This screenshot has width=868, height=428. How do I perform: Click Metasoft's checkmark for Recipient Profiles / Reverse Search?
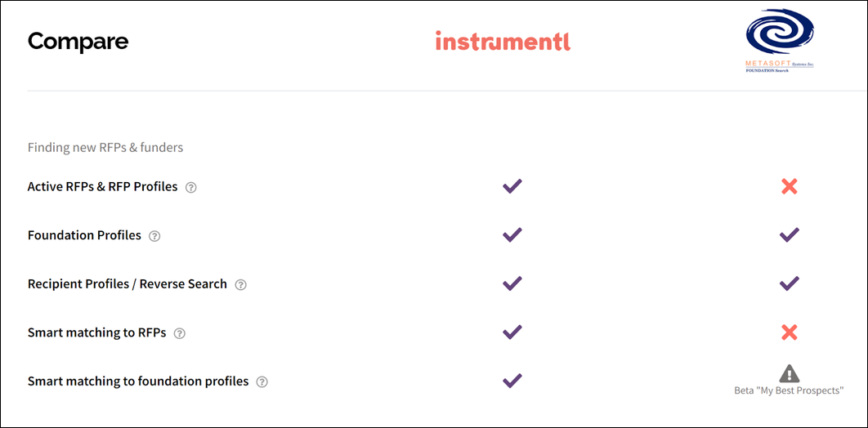pyautogui.click(x=789, y=283)
